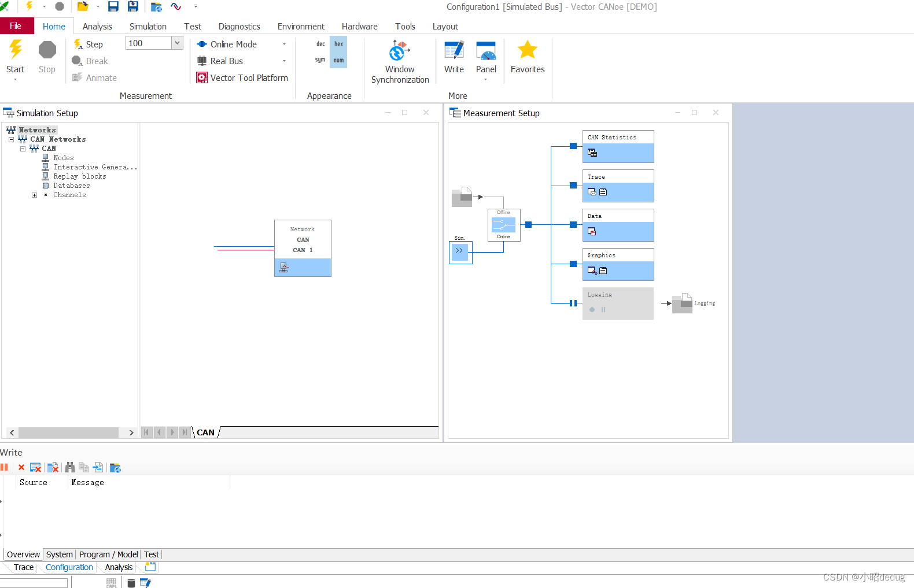Start the measurement with the lightning Start button
The width and height of the screenshot is (914, 588).
click(16, 57)
